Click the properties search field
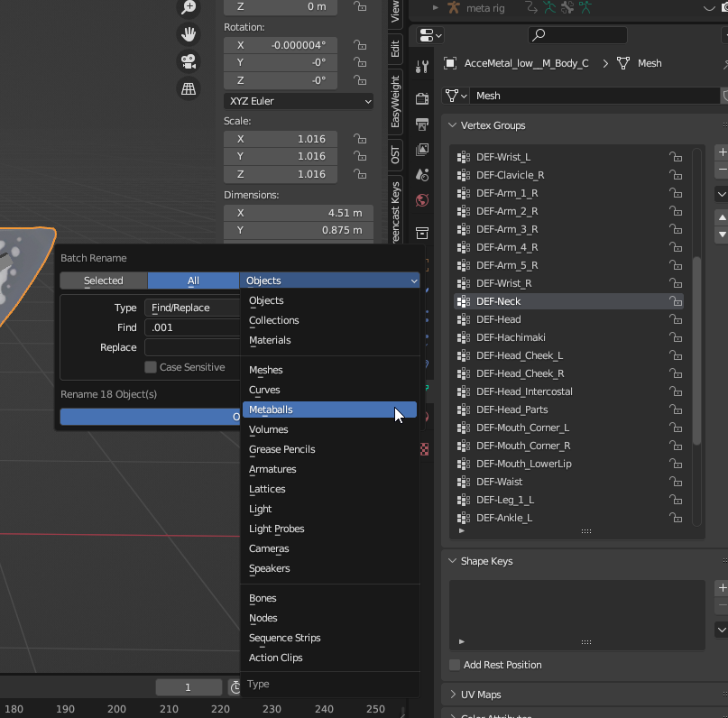This screenshot has width=728, height=718. [577, 35]
